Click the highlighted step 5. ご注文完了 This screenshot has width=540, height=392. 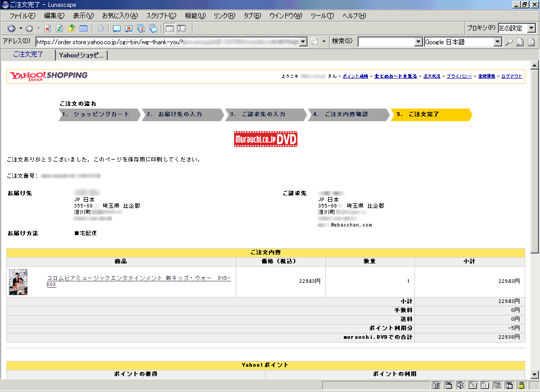[431, 114]
